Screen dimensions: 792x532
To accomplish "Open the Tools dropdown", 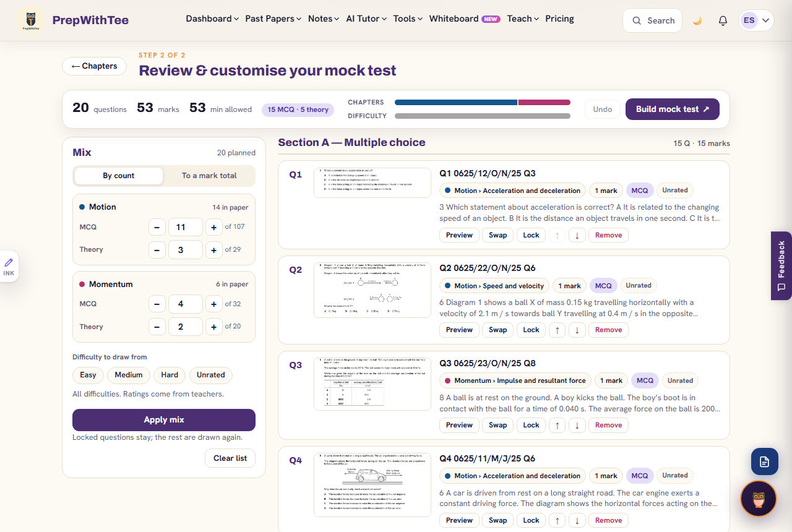I will click(x=408, y=19).
